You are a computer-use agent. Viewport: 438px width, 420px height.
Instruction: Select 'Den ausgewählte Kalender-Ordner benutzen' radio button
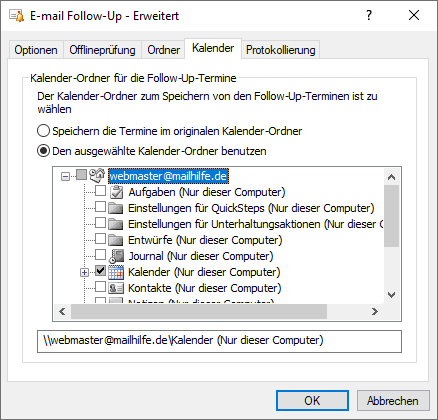click(x=43, y=151)
